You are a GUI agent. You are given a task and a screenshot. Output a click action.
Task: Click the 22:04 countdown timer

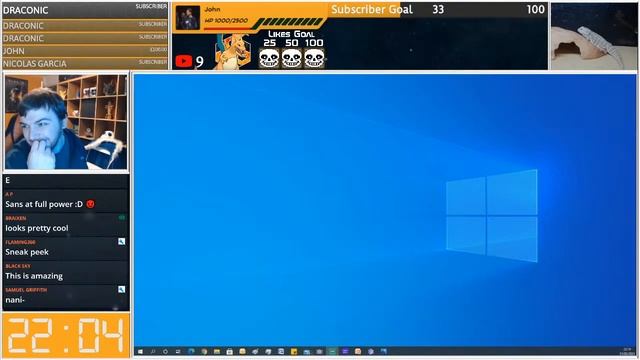tap(66, 336)
